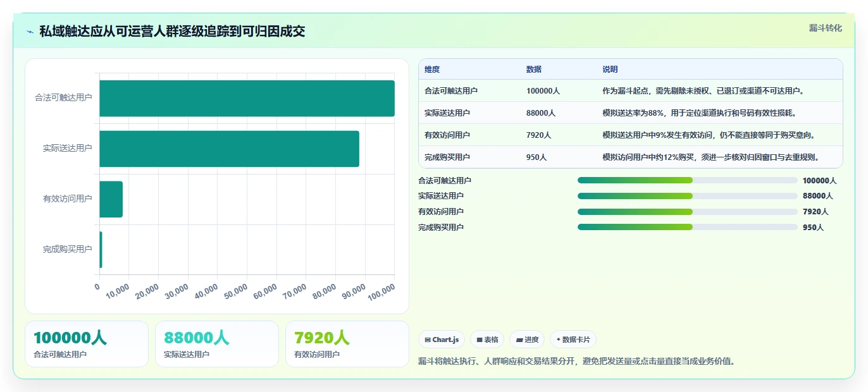Click the table cell 100000人
868x392 pixels.
(543, 91)
